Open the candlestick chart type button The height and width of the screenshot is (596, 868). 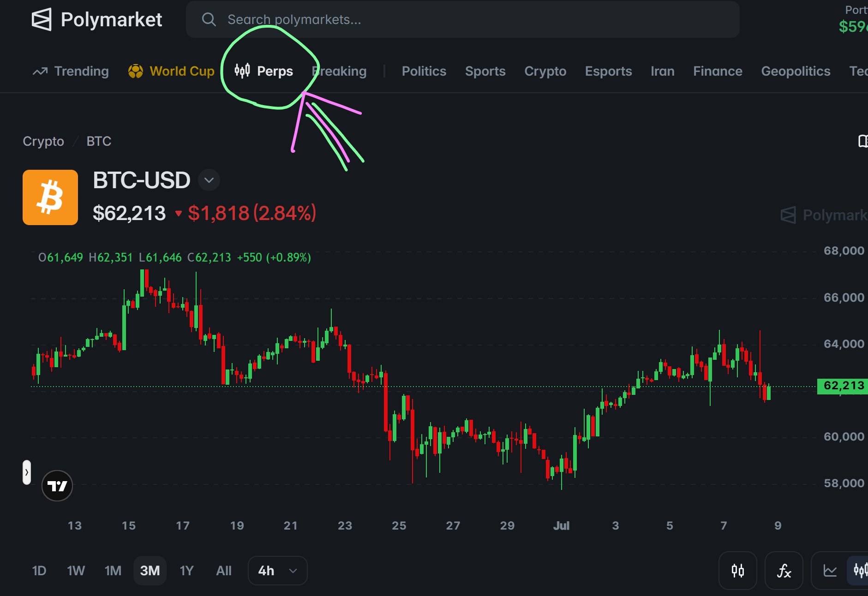(x=738, y=571)
